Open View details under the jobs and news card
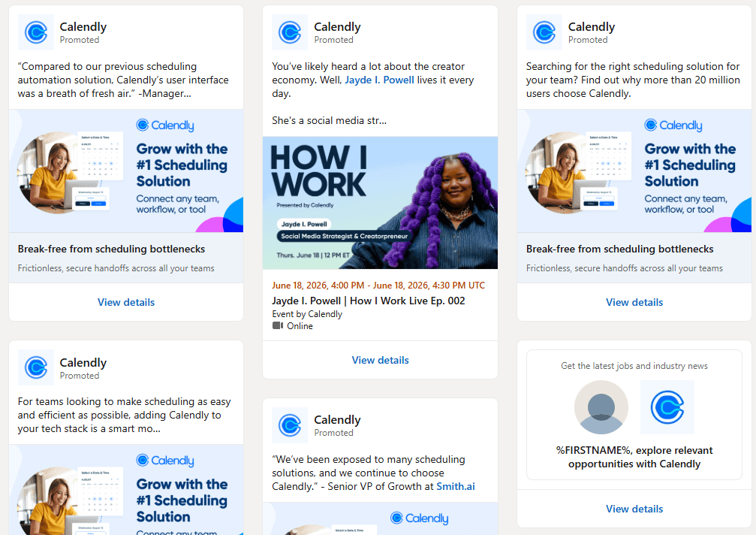The image size is (756, 535). click(x=634, y=509)
